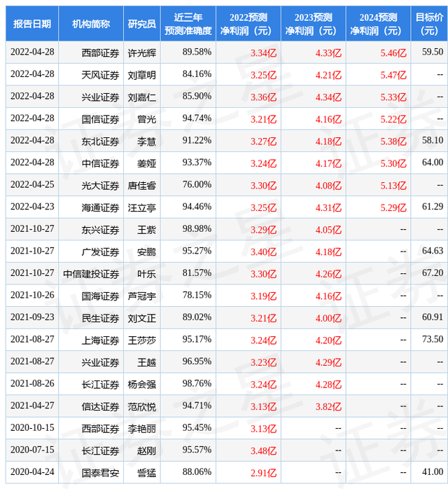
Task: Click the 2022预测净利润 column header
Action: click(x=248, y=24)
